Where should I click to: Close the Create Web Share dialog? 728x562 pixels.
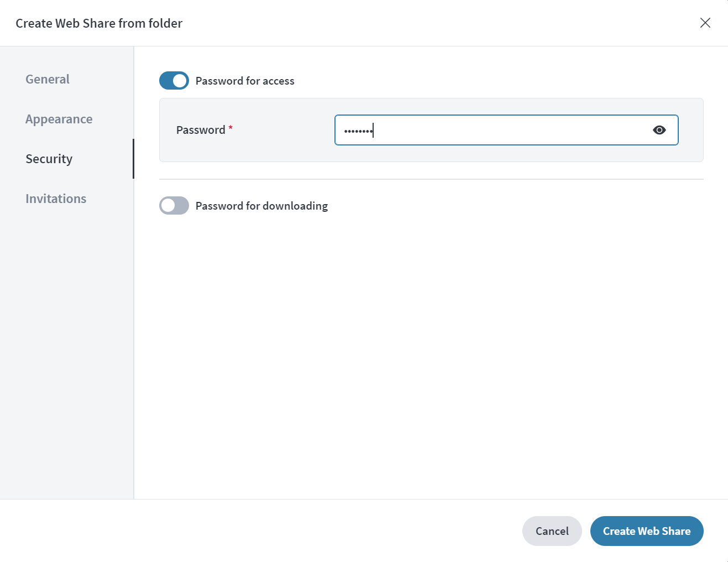click(x=705, y=23)
